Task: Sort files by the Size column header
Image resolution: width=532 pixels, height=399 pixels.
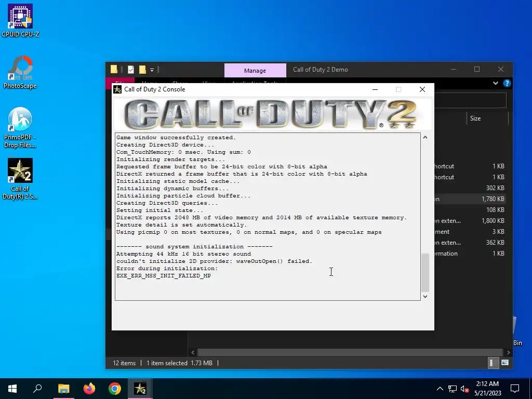Action: coord(475,118)
